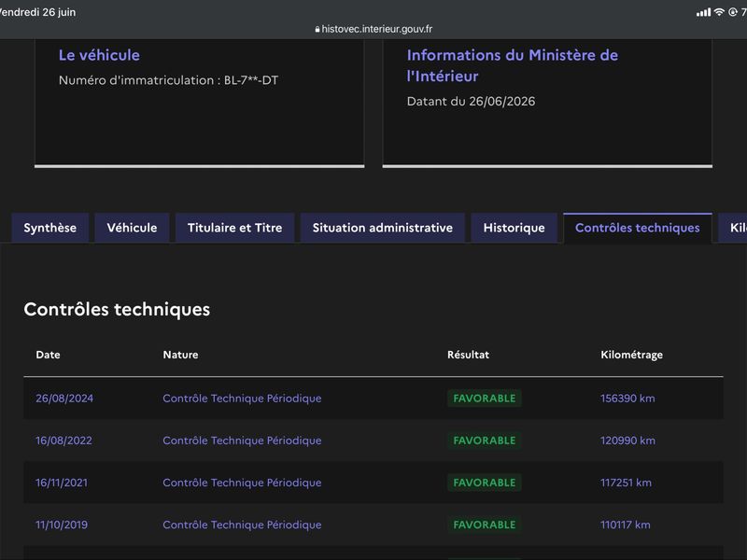Select the Contrôles techniques tab
This screenshot has width=747, height=560.
pyautogui.click(x=638, y=228)
